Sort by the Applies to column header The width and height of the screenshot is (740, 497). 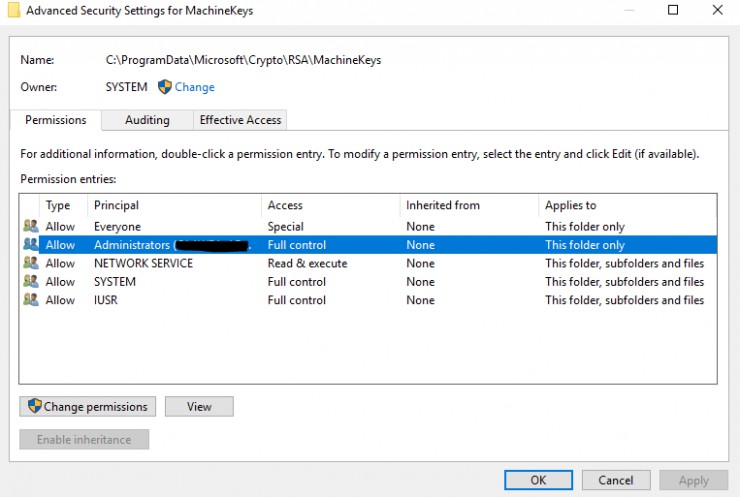coord(628,205)
